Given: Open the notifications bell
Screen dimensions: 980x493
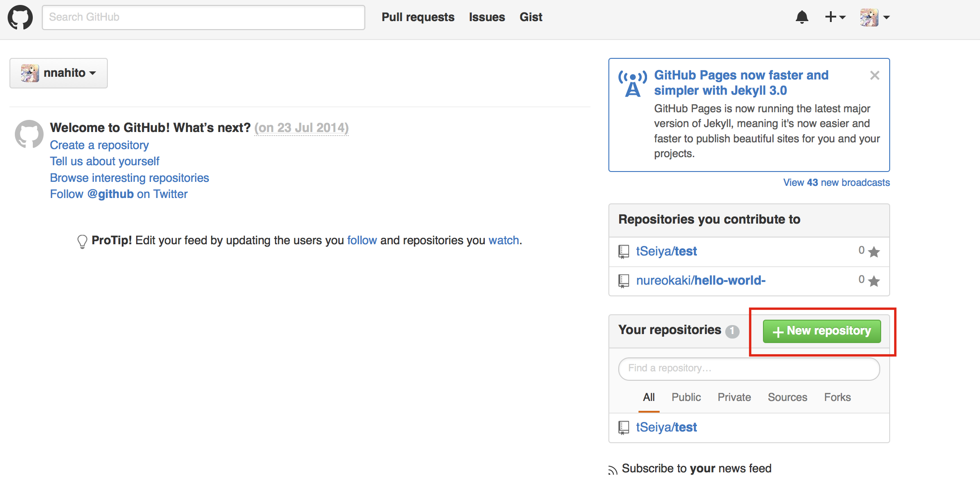Looking at the screenshot, I should click(x=803, y=17).
